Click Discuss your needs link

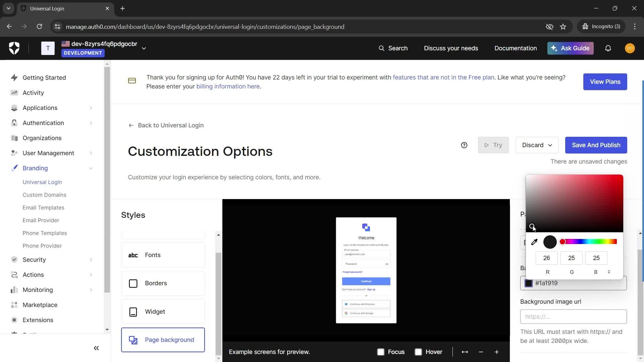(451, 48)
